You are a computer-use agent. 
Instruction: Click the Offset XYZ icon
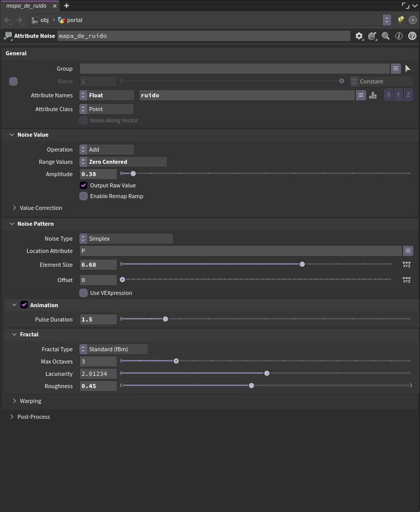click(x=407, y=280)
